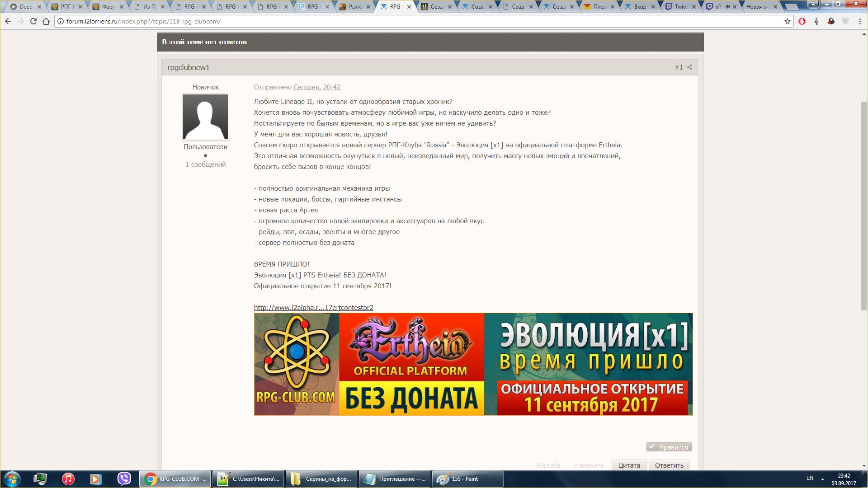Click the '1 сообщений' post count

point(205,164)
